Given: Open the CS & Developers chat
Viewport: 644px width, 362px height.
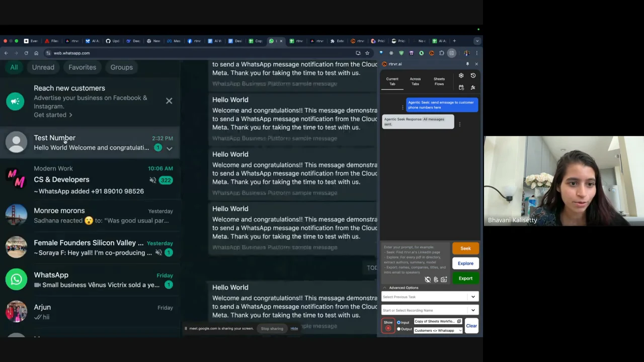Looking at the screenshot, I should pos(90,179).
